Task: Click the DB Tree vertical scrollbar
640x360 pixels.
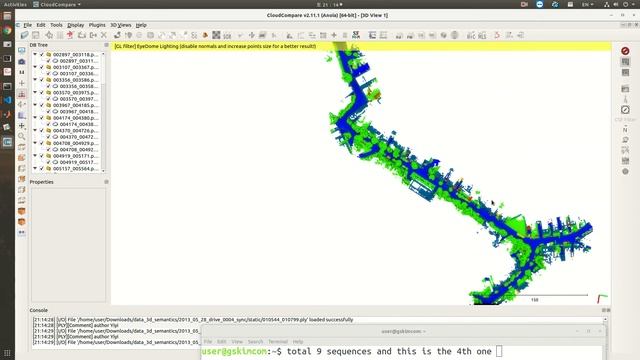Action: pos(103,112)
